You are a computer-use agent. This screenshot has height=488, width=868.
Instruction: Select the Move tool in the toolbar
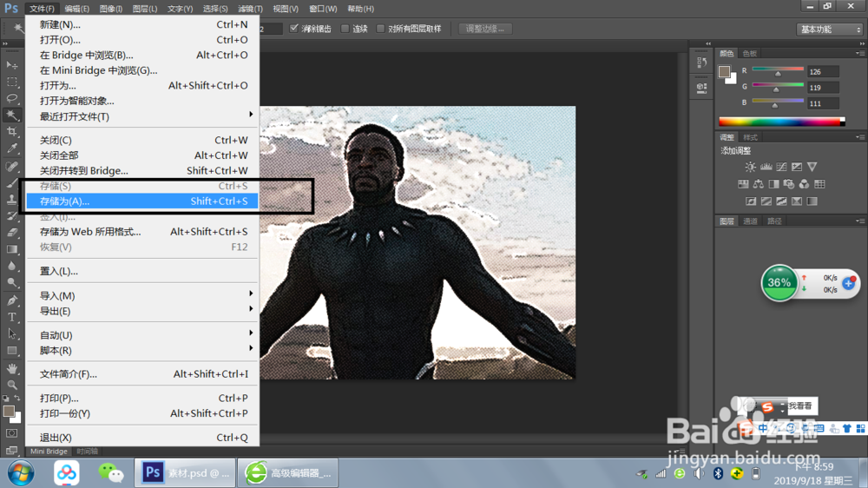(11, 65)
